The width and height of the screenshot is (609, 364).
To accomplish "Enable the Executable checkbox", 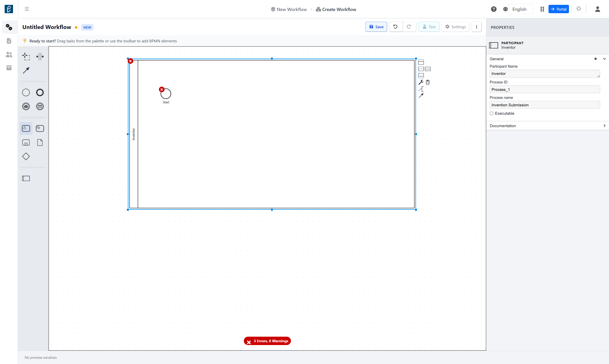I will click(x=491, y=113).
